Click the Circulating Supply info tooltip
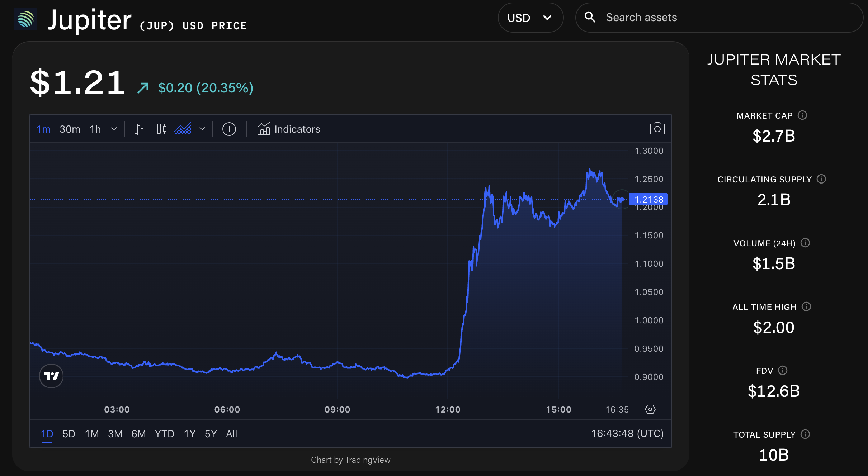Image resolution: width=868 pixels, height=476 pixels. pos(822,179)
